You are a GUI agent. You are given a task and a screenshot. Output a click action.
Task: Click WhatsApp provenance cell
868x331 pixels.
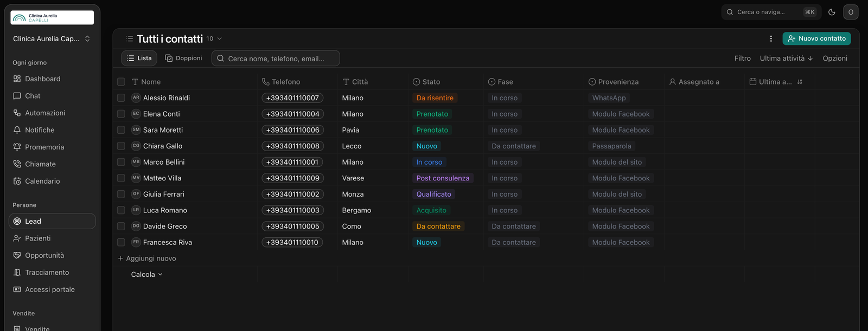pos(609,98)
